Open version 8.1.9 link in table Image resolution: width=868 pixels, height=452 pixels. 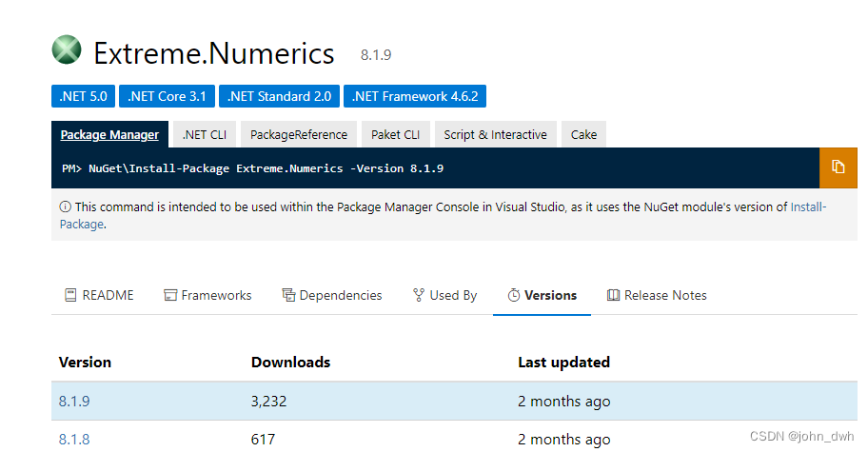tap(74, 402)
